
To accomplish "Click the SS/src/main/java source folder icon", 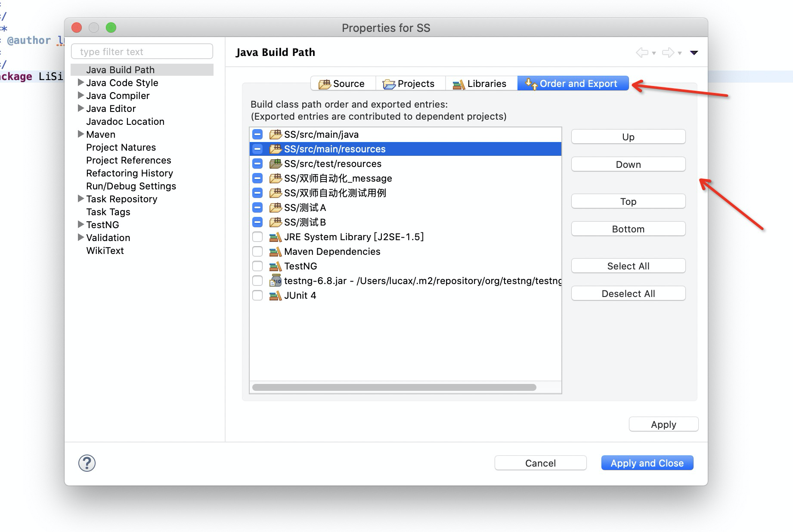I will pyautogui.click(x=275, y=134).
